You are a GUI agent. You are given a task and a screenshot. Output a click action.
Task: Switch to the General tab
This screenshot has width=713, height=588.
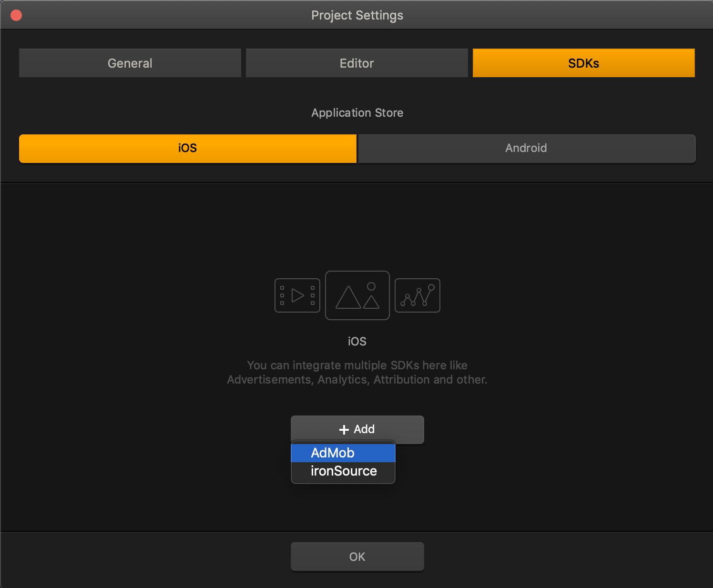tap(130, 63)
